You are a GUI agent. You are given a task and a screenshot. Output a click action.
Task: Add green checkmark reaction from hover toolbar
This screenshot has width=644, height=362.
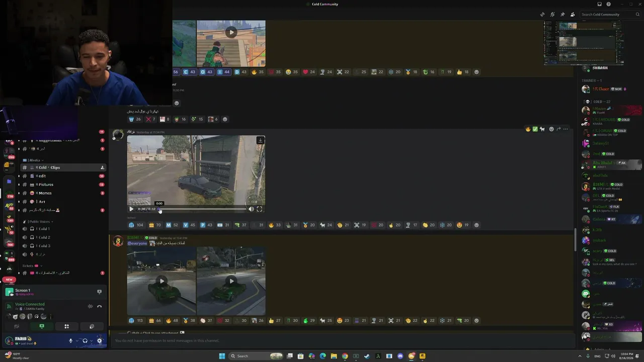click(x=535, y=129)
